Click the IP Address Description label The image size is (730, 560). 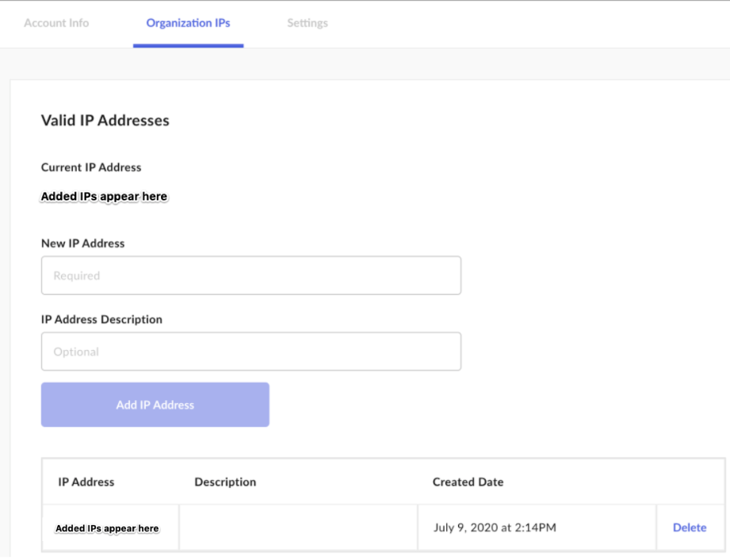(x=101, y=319)
